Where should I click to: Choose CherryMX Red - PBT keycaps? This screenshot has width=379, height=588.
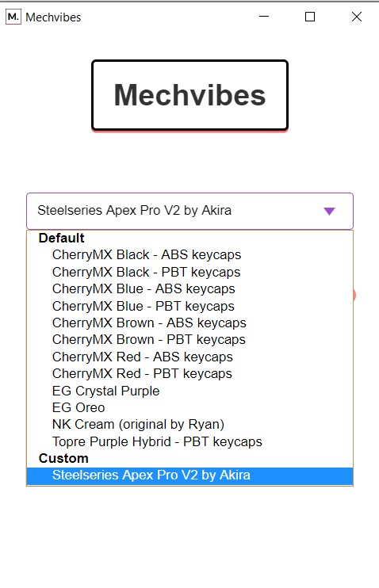pos(189,373)
